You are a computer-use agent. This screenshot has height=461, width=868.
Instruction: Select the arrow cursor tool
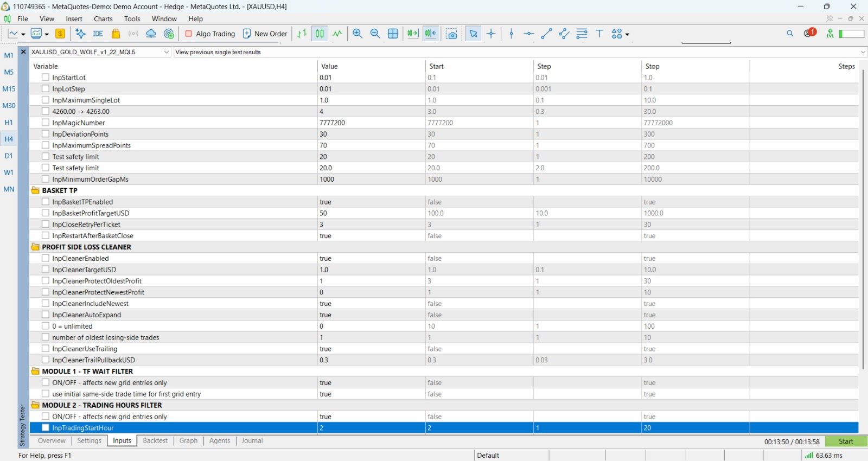coord(474,34)
